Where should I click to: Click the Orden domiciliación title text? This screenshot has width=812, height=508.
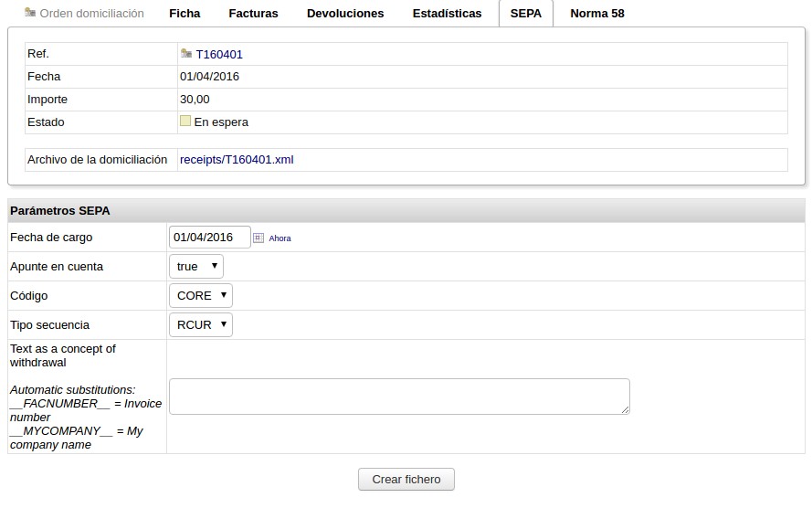[x=91, y=14]
